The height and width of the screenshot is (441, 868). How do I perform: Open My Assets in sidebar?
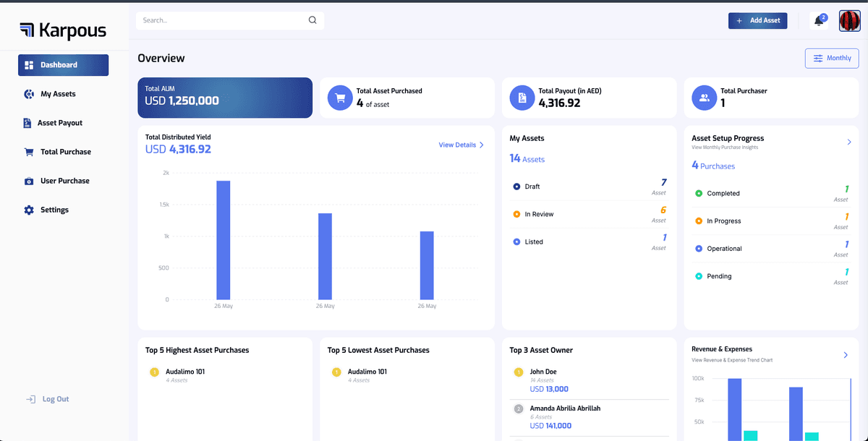[x=57, y=94]
